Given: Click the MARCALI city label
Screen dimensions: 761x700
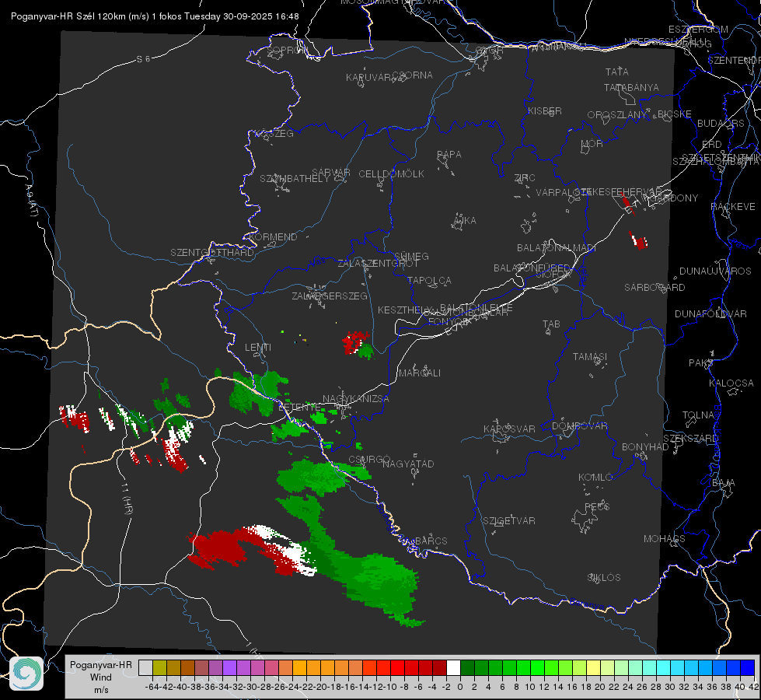Looking at the screenshot, I should pos(419,373).
